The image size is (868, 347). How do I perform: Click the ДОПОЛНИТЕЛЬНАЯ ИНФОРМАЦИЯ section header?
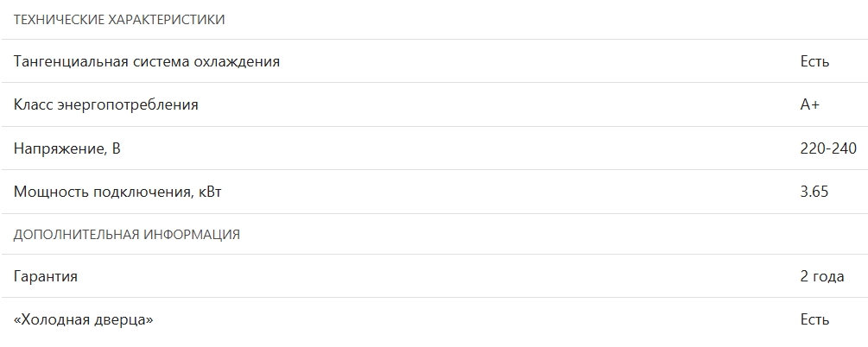pyautogui.click(x=127, y=234)
